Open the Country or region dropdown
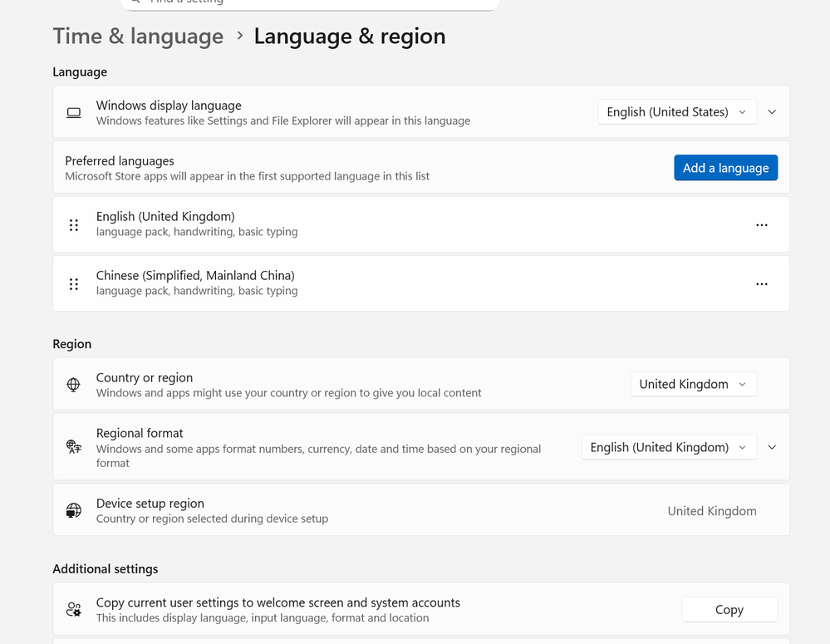The height and width of the screenshot is (644, 830). tap(693, 385)
